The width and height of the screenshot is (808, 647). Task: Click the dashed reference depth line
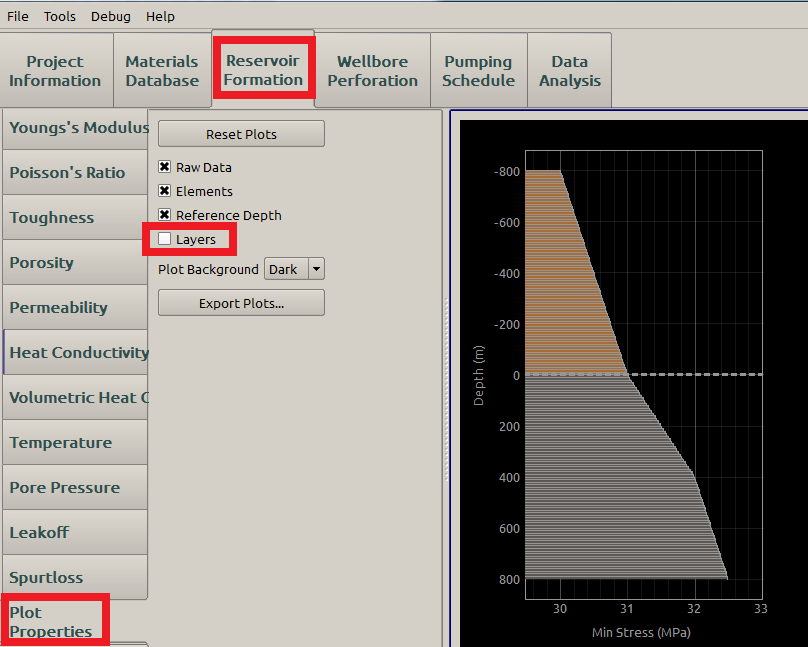coord(644,374)
